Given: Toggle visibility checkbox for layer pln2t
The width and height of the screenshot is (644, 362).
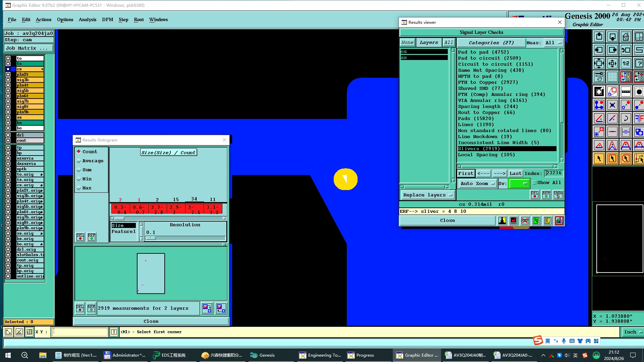Looking at the screenshot, I should (x=8, y=74).
